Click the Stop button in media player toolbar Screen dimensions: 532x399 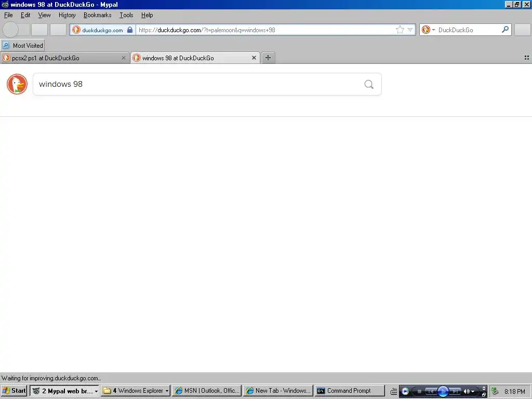click(419, 392)
